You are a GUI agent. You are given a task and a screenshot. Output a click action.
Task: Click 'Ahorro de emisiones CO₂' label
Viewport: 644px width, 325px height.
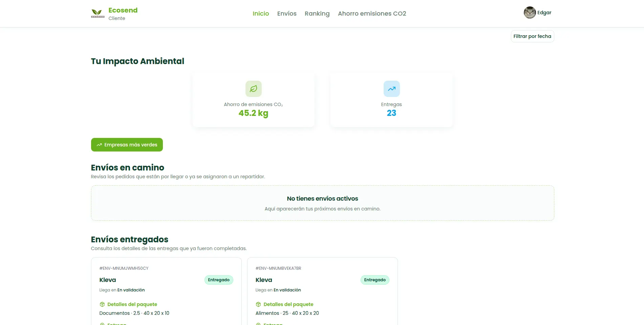(253, 104)
